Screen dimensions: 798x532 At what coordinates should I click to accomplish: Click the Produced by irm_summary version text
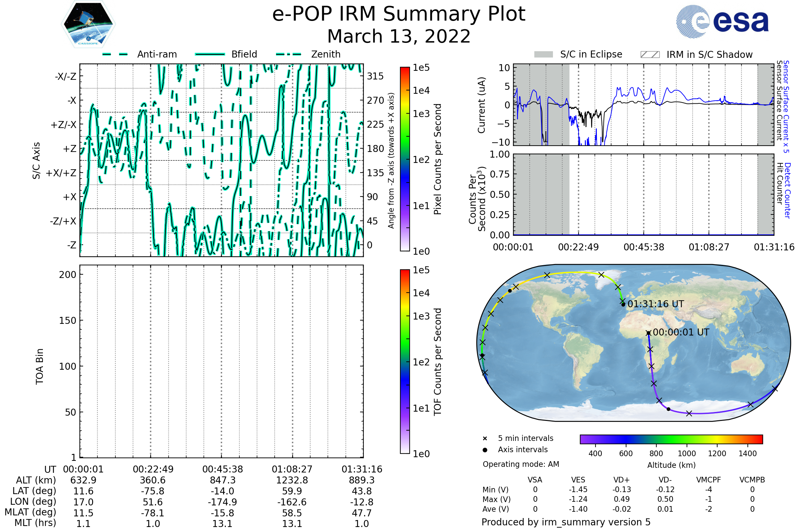(566, 522)
